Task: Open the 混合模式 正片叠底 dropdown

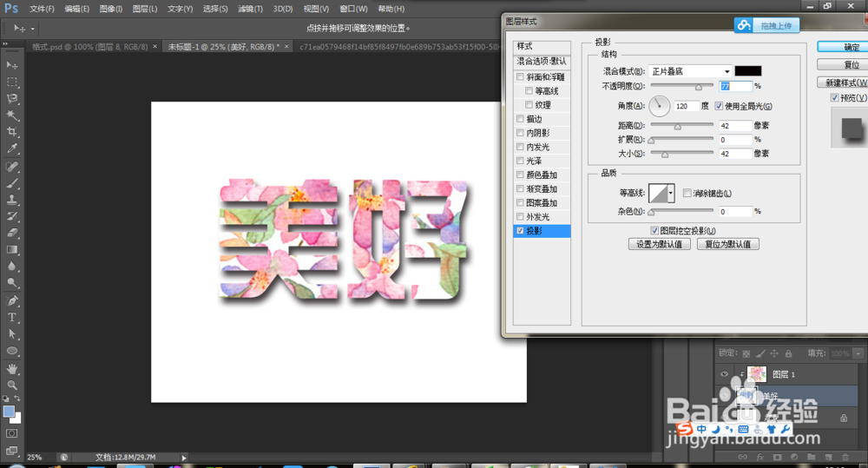Action: pyautogui.click(x=690, y=71)
